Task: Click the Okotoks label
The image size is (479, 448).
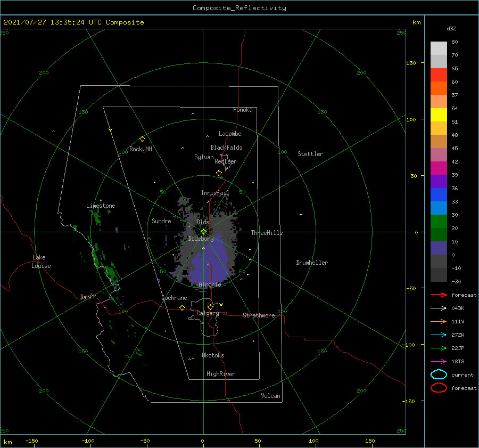Action: (x=213, y=355)
